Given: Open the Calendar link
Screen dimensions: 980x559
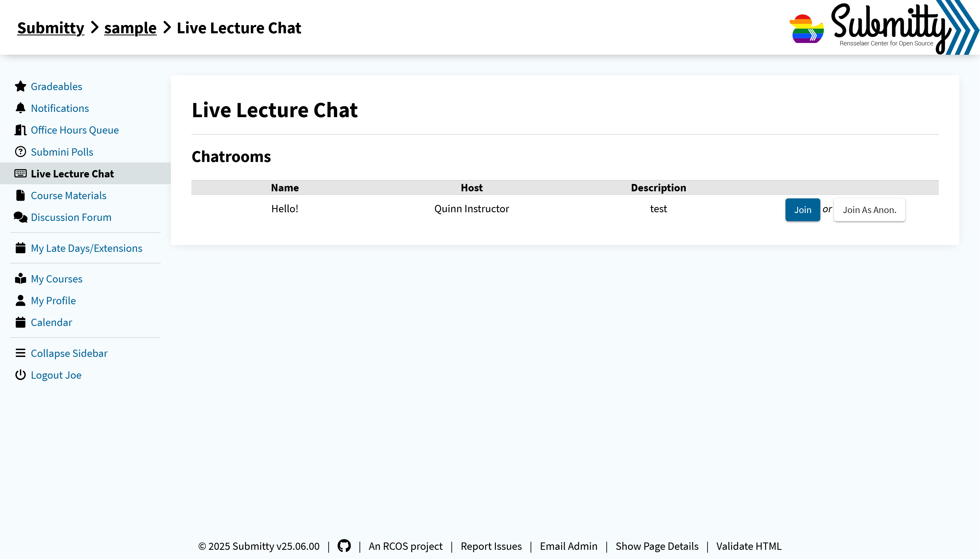Looking at the screenshot, I should coord(51,323).
